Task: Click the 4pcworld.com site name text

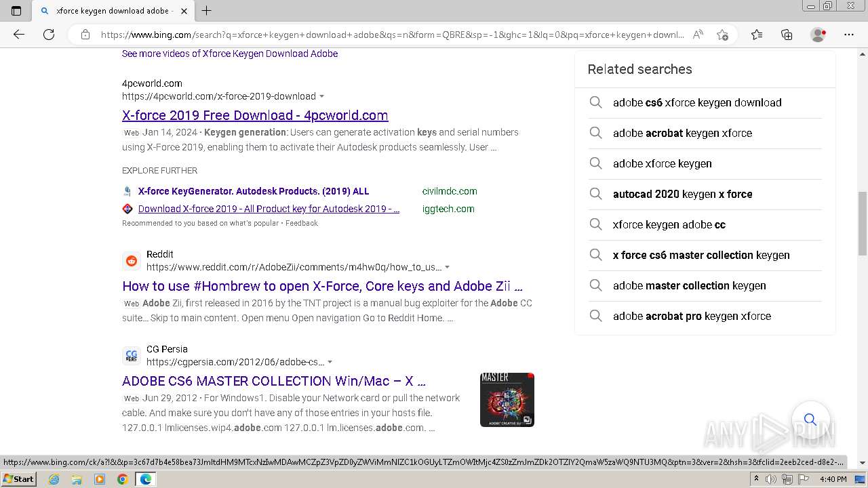Action: coord(152,83)
